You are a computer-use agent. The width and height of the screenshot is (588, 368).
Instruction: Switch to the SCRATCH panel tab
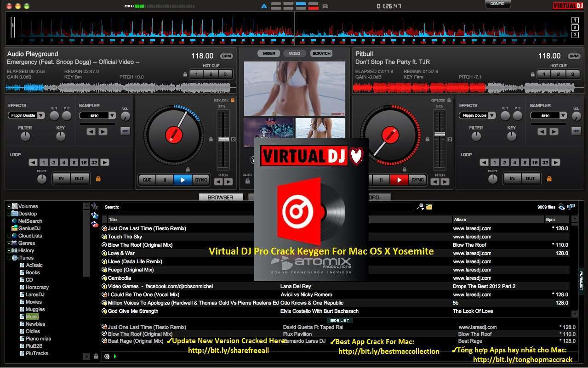coord(321,53)
